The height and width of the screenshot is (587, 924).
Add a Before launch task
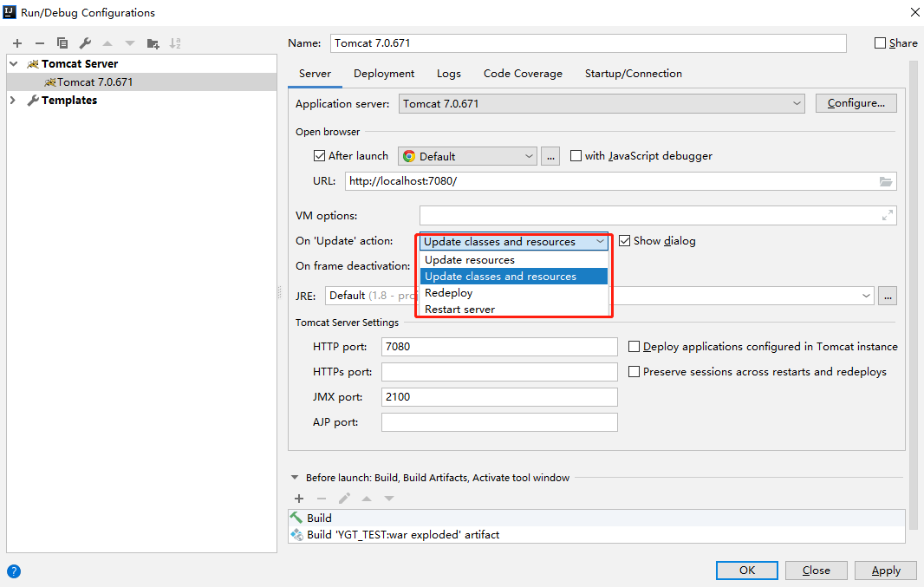click(x=299, y=499)
